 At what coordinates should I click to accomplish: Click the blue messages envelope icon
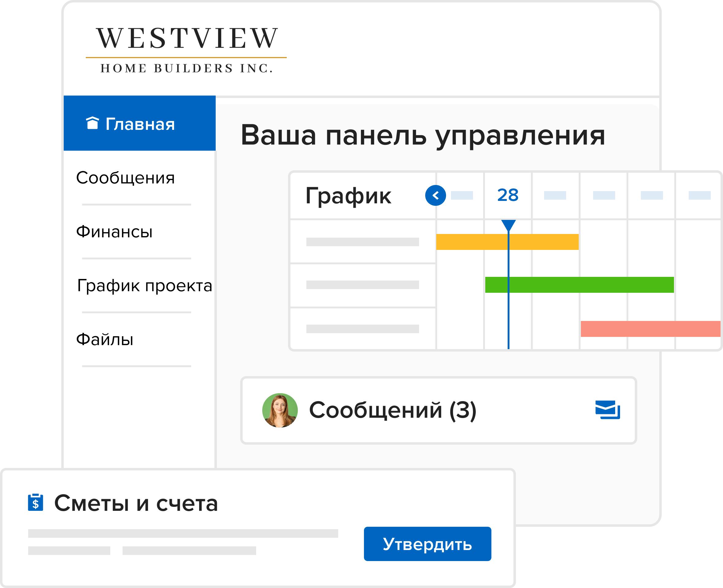608,410
